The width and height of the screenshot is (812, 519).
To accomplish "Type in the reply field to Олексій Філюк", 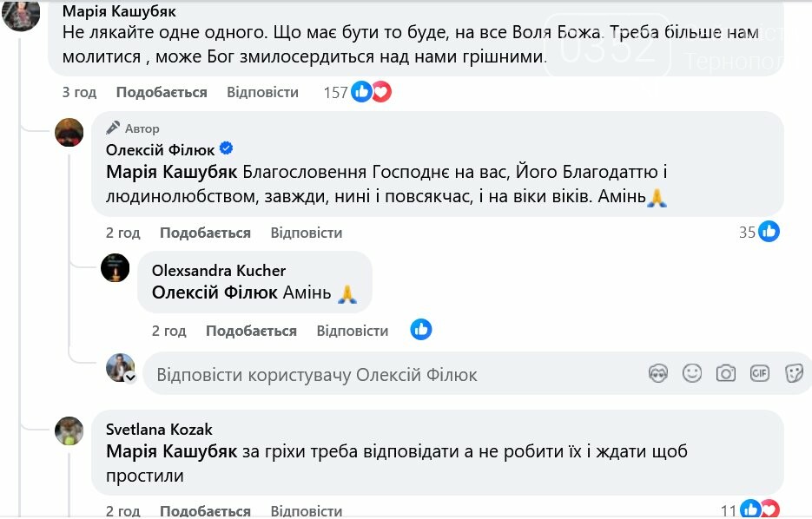I will point(391,375).
